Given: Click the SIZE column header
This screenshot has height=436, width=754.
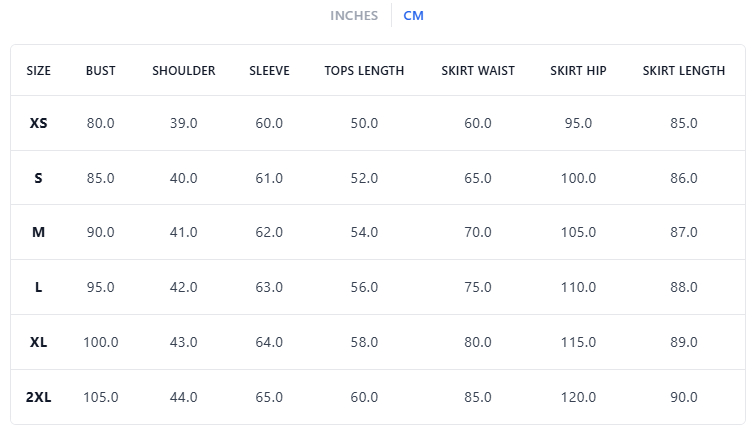Looking at the screenshot, I should pos(39,71).
